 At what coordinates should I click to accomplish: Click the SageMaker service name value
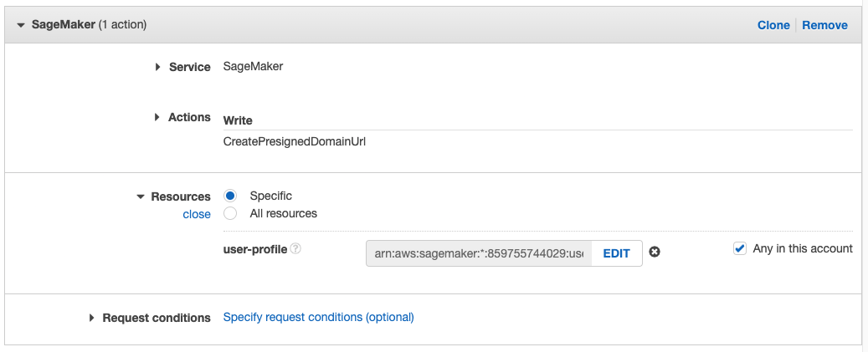coord(253,66)
